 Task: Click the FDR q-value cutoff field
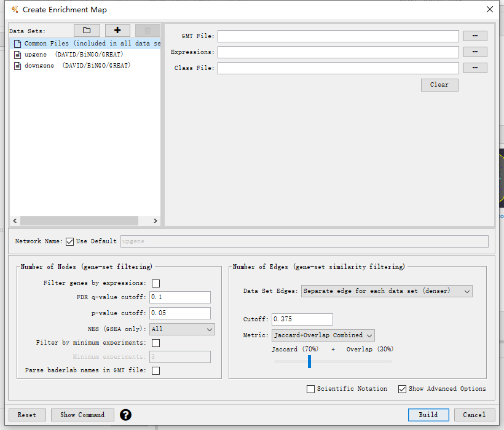tap(179, 297)
